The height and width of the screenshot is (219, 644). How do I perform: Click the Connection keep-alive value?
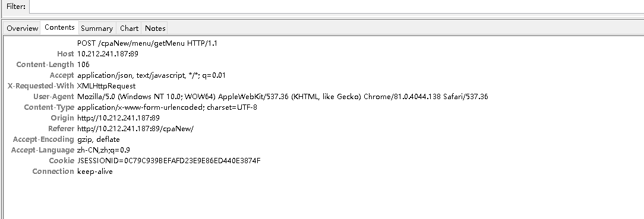95,171
